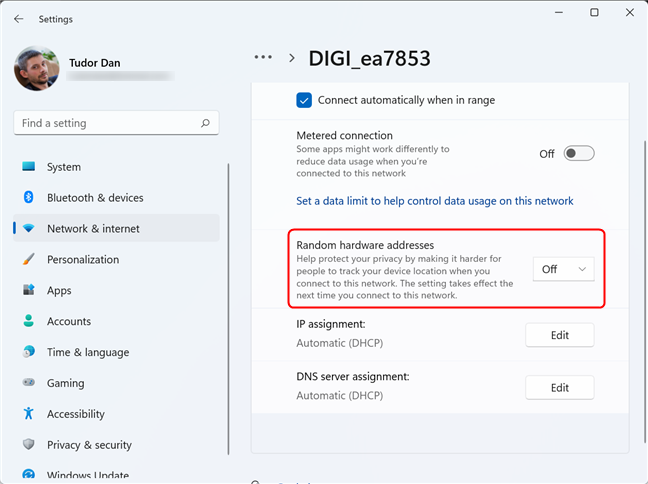This screenshot has height=484, width=648.
Task: Click the Time & language globe icon
Action: click(29, 352)
